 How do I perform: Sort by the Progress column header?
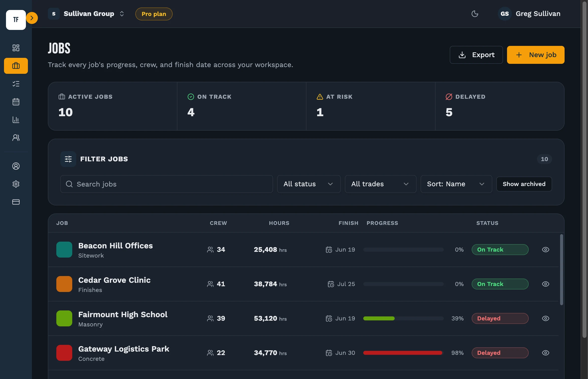coord(382,223)
